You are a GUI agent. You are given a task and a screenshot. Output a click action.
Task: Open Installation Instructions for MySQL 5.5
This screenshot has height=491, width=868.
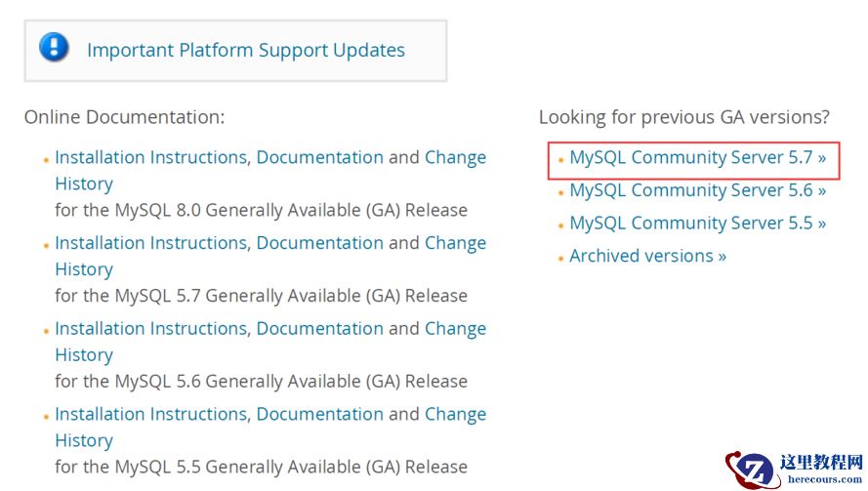pos(150,415)
